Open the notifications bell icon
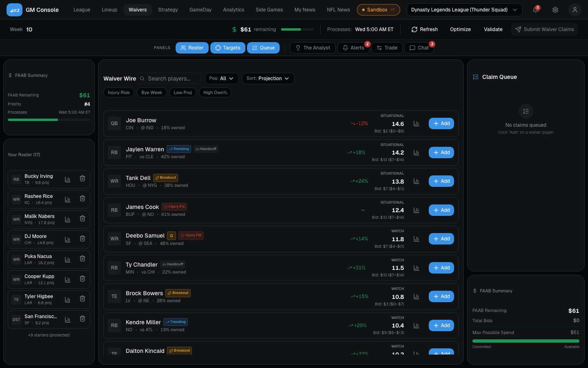The width and height of the screenshot is (588, 368). point(536,10)
